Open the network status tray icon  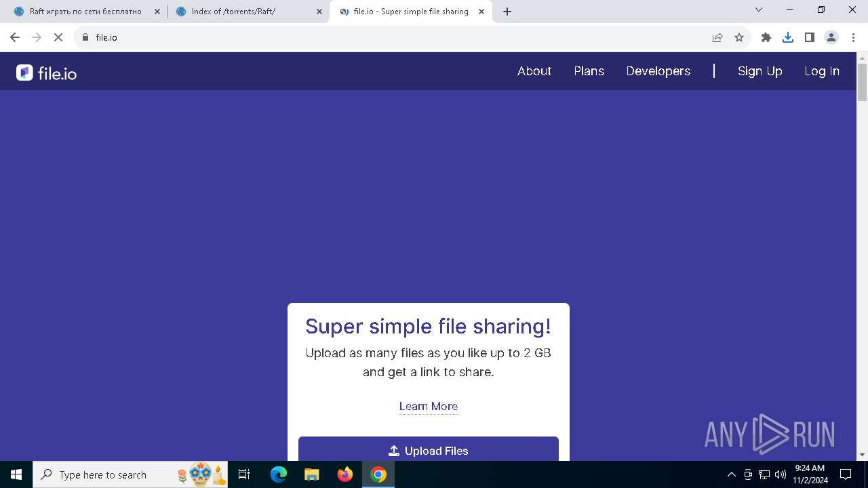click(x=764, y=474)
